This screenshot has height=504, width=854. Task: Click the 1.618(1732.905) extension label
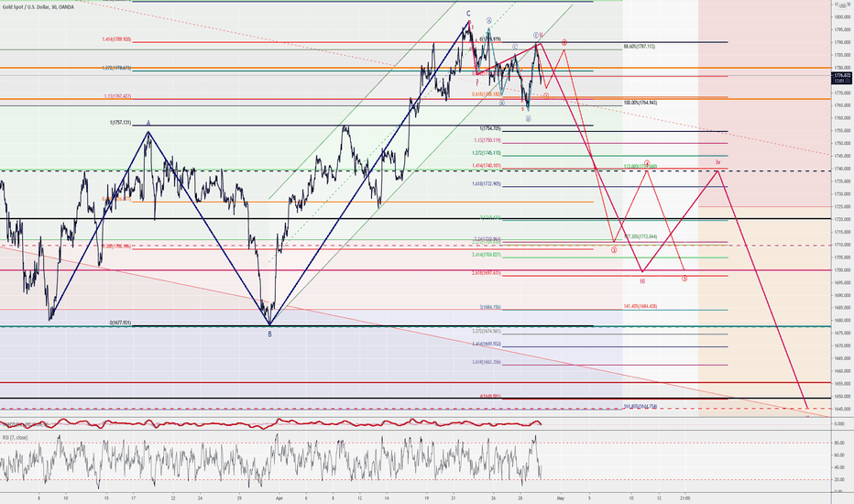487,183
